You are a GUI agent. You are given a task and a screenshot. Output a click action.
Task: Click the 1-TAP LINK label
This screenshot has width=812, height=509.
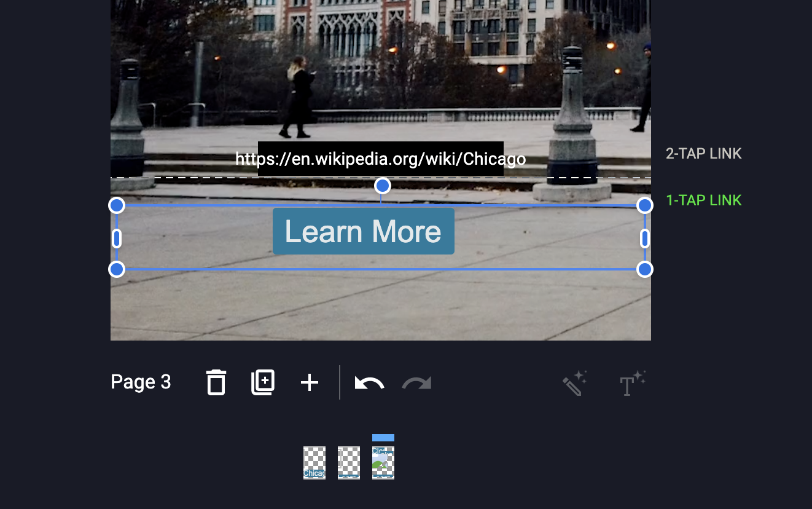(x=704, y=200)
